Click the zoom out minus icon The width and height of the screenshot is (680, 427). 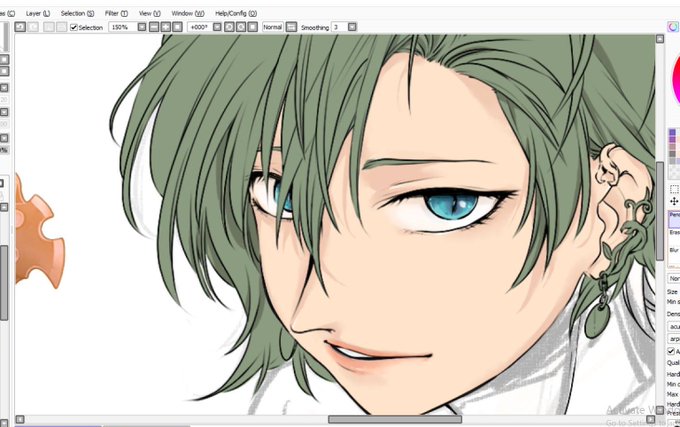click(x=154, y=27)
